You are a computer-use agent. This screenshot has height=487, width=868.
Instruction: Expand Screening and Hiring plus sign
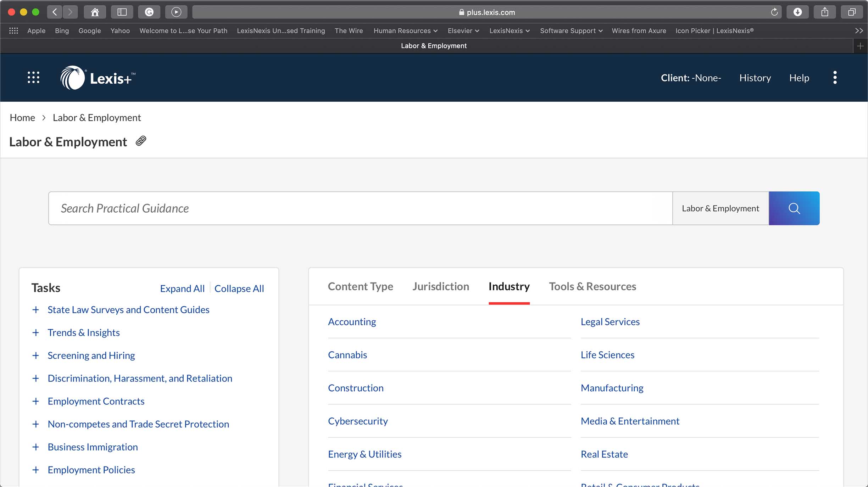pyautogui.click(x=35, y=356)
